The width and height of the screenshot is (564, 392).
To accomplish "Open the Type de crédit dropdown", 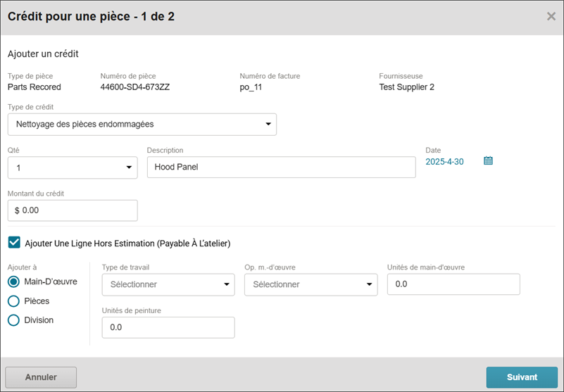I will coord(142,125).
